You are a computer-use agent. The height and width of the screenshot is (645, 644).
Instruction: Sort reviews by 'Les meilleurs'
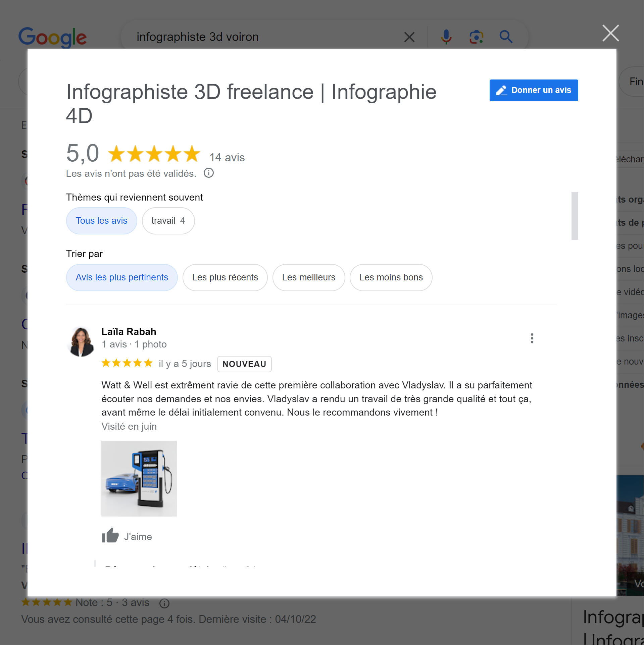click(x=308, y=277)
